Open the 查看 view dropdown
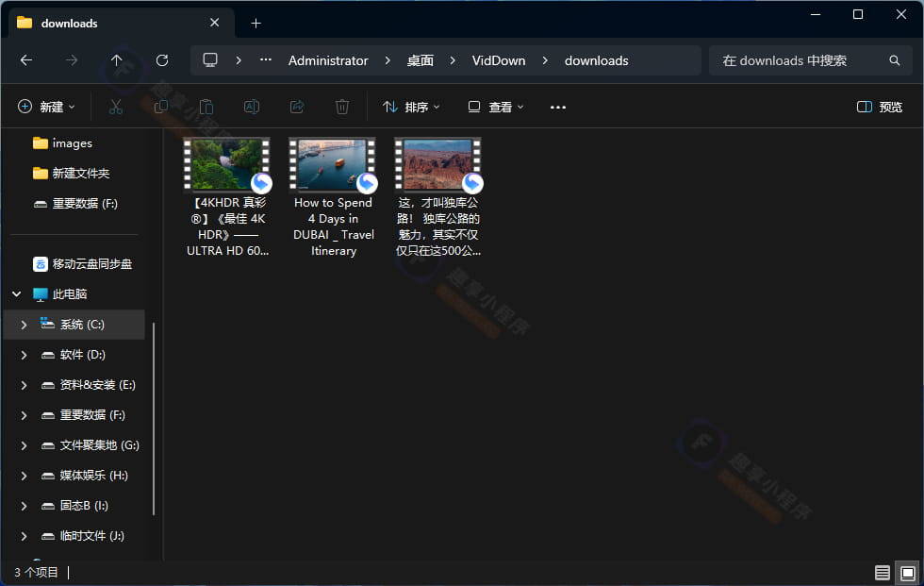Screen dimensions: 924x586 click(496, 108)
